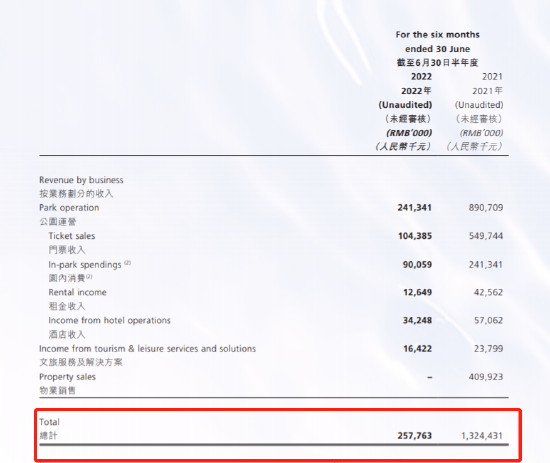Click hotel operations 2022 value 34,248
This screenshot has width=550, height=463.
coord(417,320)
